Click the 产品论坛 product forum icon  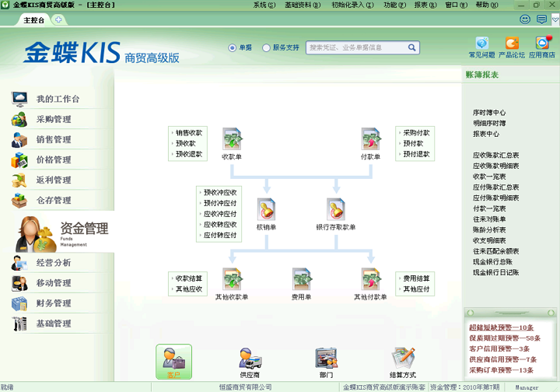tap(512, 44)
